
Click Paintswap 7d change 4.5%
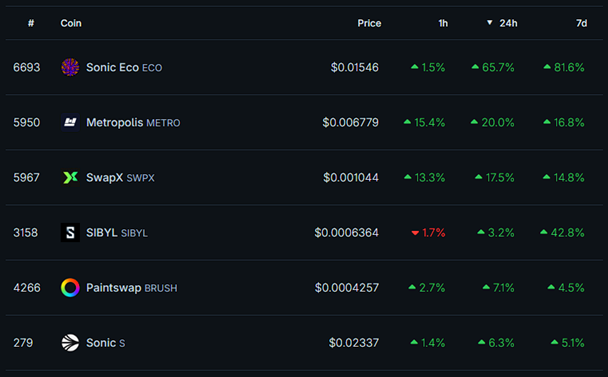click(x=566, y=288)
